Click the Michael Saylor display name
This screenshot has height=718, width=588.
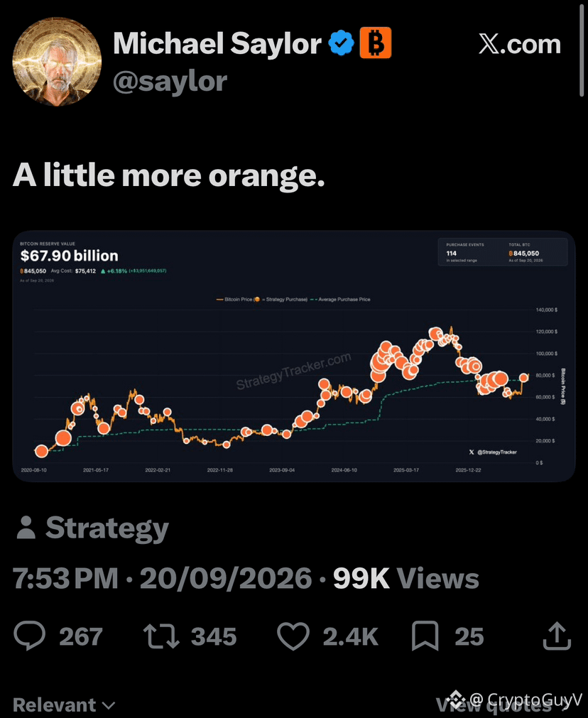pyautogui.click(x=217, y=44)
